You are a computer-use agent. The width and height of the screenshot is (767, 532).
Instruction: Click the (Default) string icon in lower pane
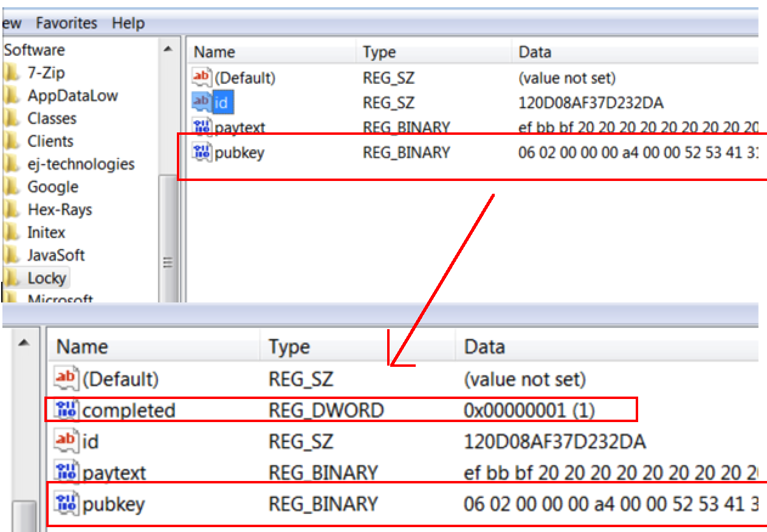pyautogui.click(x=66, y=379)
